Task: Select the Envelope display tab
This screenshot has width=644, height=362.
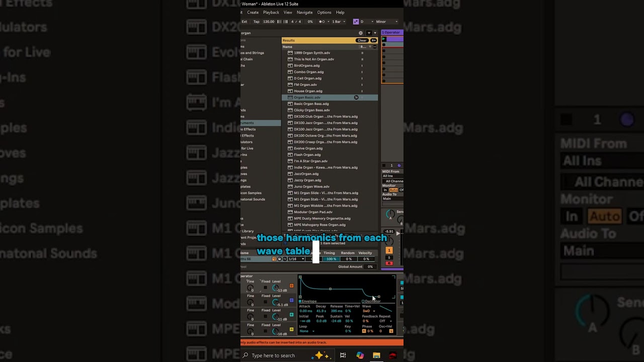Action: (307, 301)
